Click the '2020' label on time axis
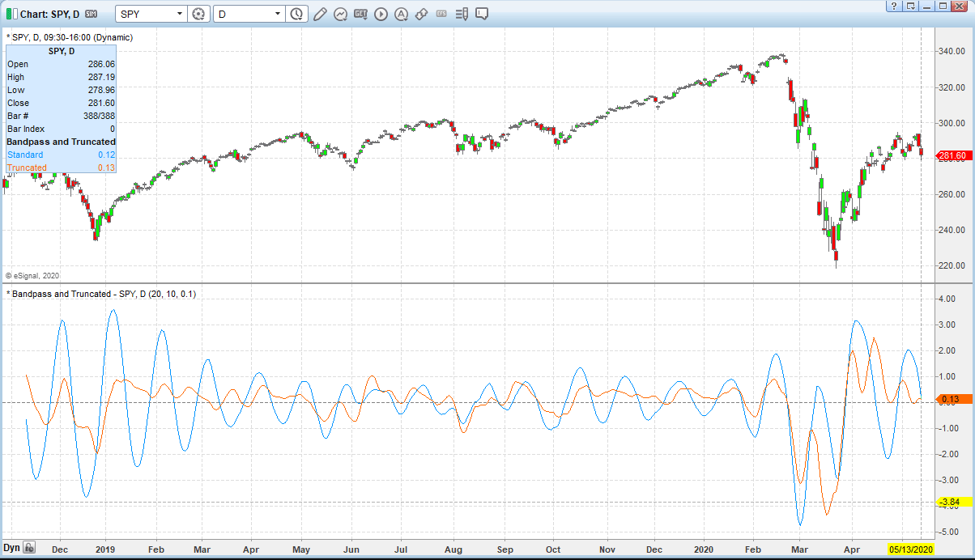Image resolution: width=975 pixels, height=560 pixels. (705, 548)
